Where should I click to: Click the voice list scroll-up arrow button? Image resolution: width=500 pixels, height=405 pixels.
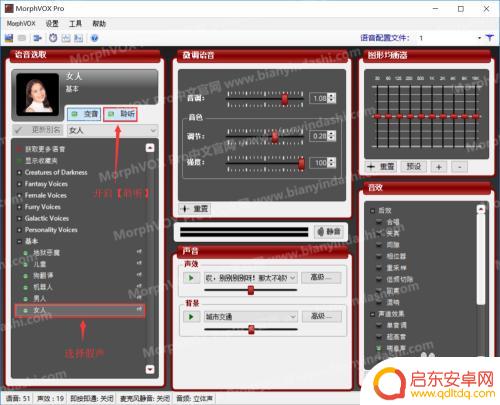[150, 148]
